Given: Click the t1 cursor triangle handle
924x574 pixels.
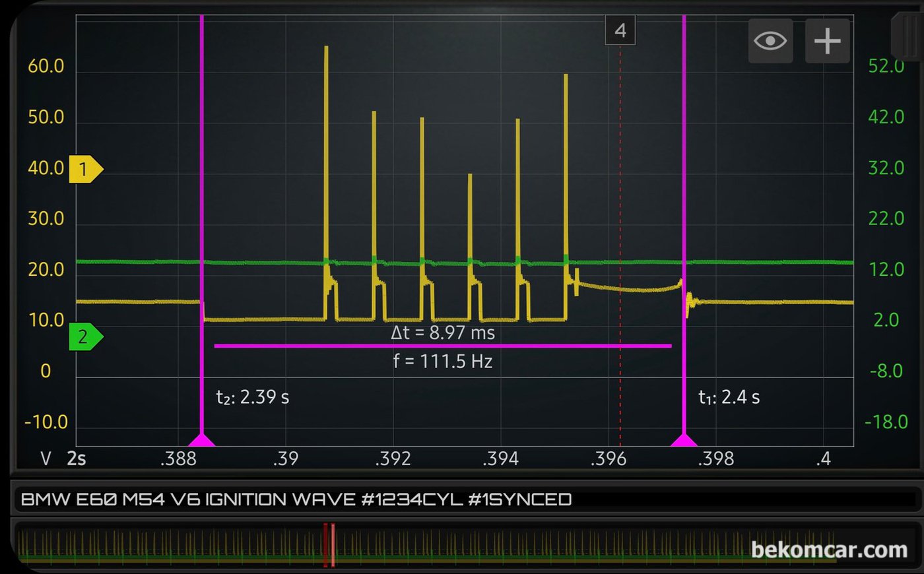Looking at the screenshot, I should click(x=684, y=440).
